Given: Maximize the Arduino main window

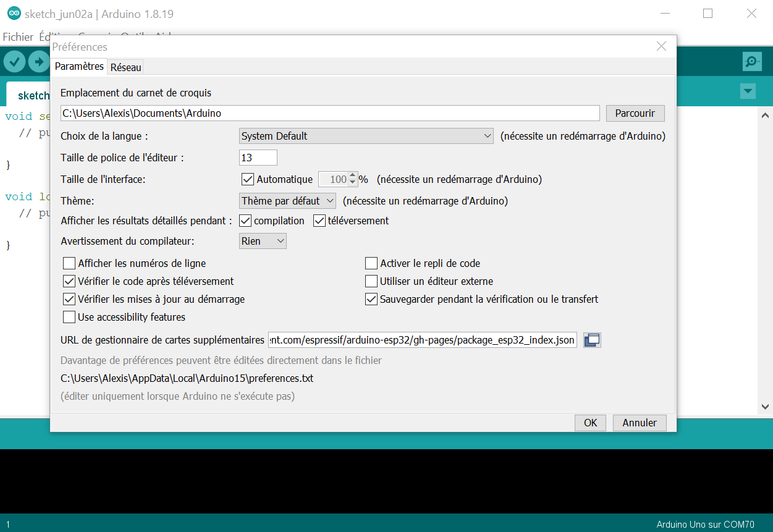Looking at the screenshot, I should click(x=708, y=14).
